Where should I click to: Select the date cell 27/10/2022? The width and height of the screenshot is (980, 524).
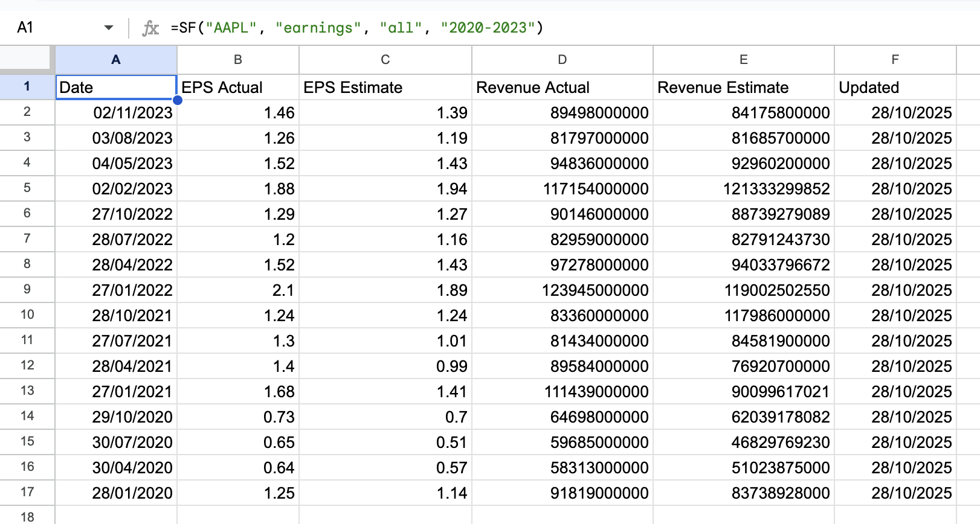[116, 214]
